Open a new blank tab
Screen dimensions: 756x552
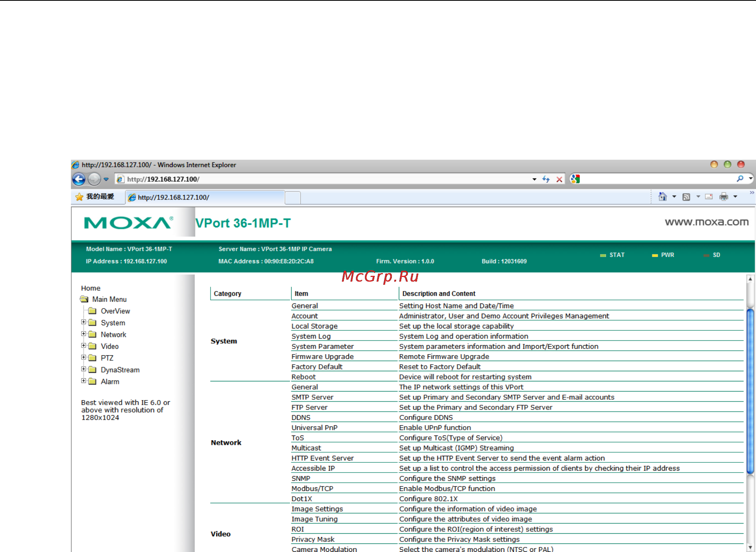tap(293, 198)
